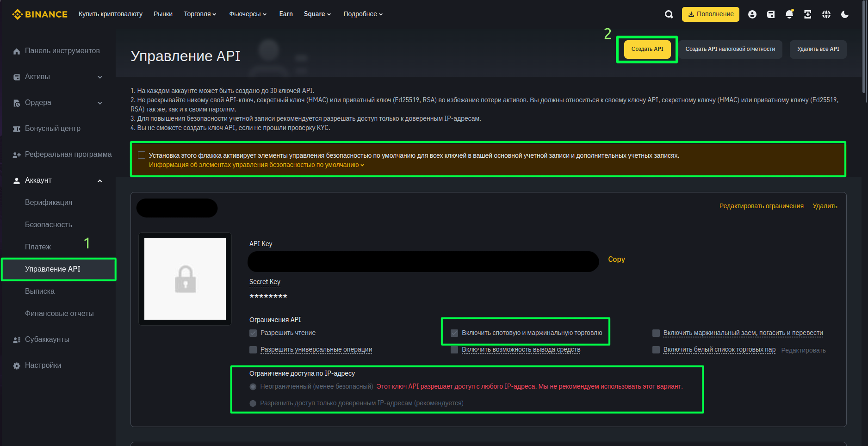868x446 pixels.
Task: Expand the Подробнее dropdown menu
Action: point(363,14)
